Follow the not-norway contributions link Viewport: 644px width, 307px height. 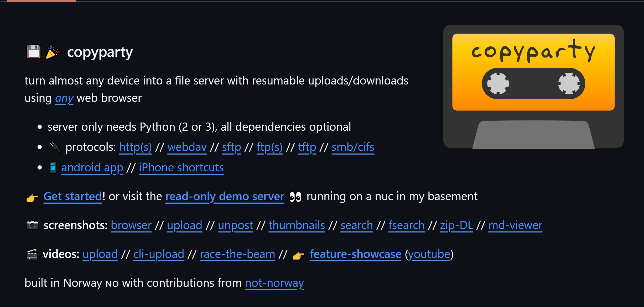(274, 283)
